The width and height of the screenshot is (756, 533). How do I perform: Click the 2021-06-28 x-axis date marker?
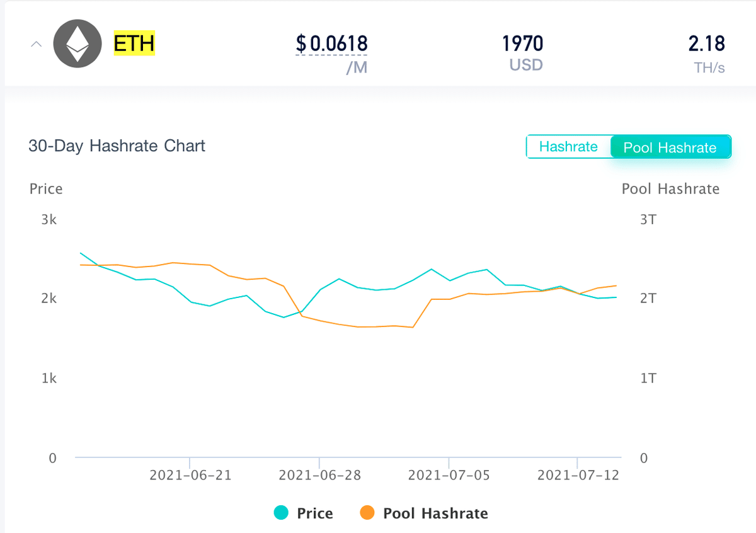pyautogui.click(x=319, y=475)
